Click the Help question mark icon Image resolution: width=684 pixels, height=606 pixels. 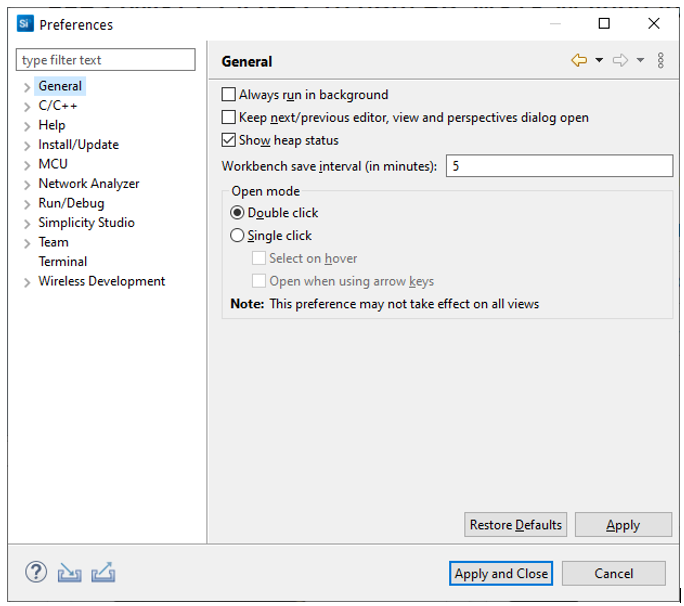coord(36,572)
